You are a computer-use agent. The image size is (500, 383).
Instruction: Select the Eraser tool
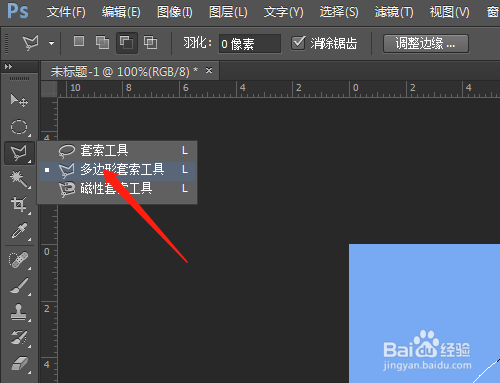(x=19, y=364)
